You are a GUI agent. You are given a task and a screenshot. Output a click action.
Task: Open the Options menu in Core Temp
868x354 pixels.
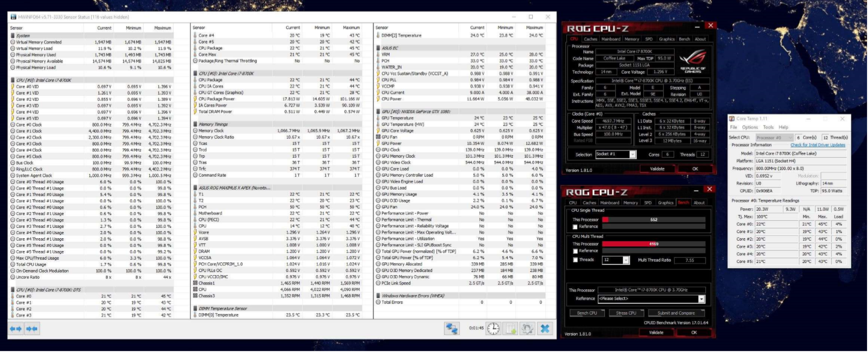(750, 127)
